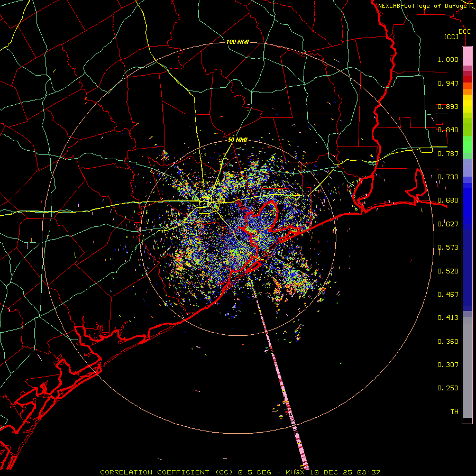Select the 0.467 legend value
This screenshot has width=476, height=476.
448,295
